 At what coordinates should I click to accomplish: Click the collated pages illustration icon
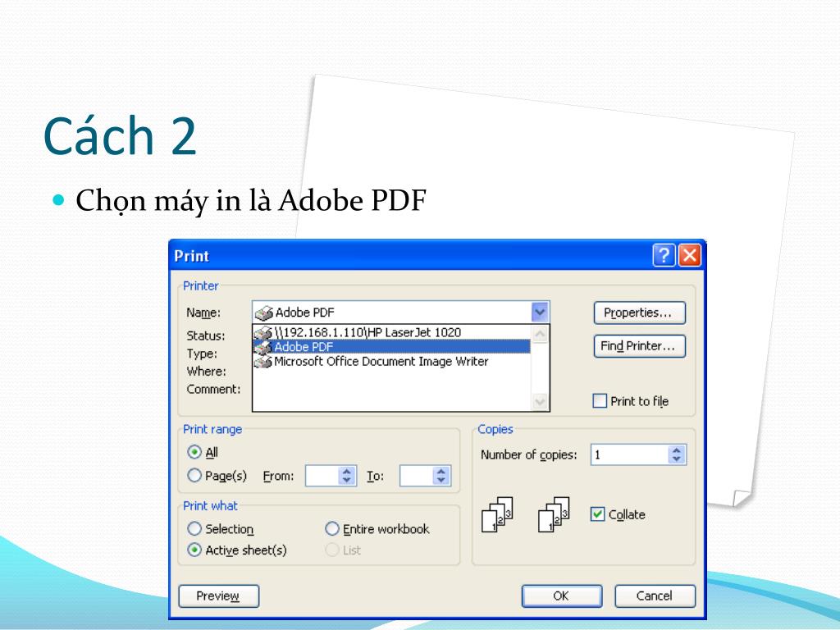click(554, 514)
